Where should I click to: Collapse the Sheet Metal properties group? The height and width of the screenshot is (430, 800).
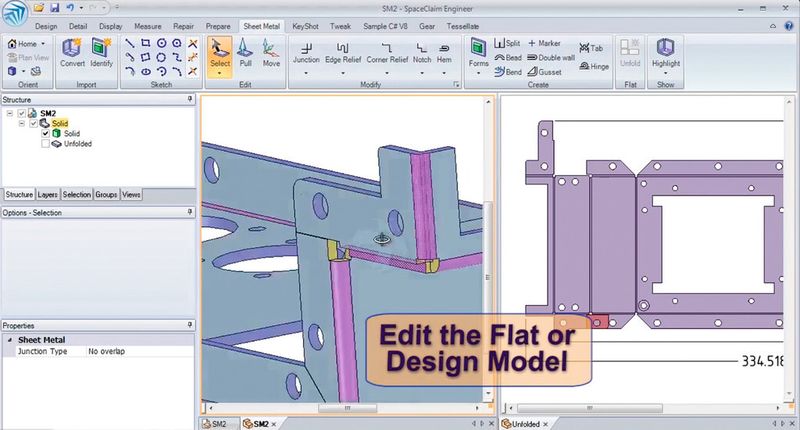point(9,340)
